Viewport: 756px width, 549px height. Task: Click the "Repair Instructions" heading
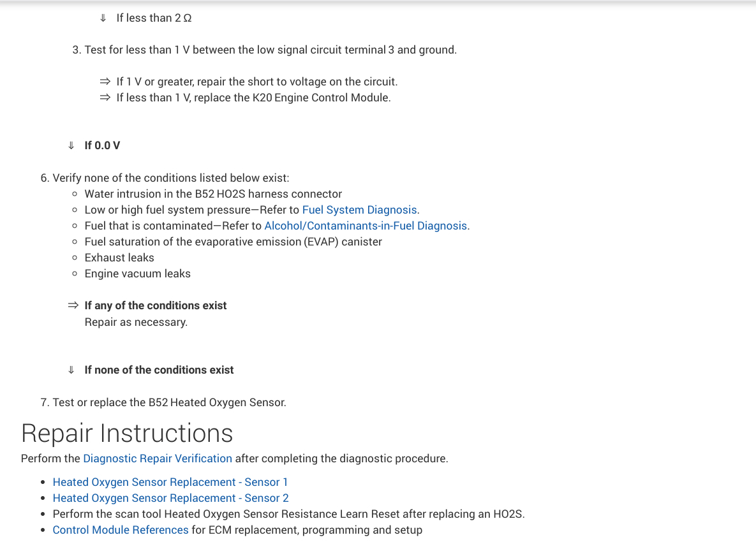[127, 433]
